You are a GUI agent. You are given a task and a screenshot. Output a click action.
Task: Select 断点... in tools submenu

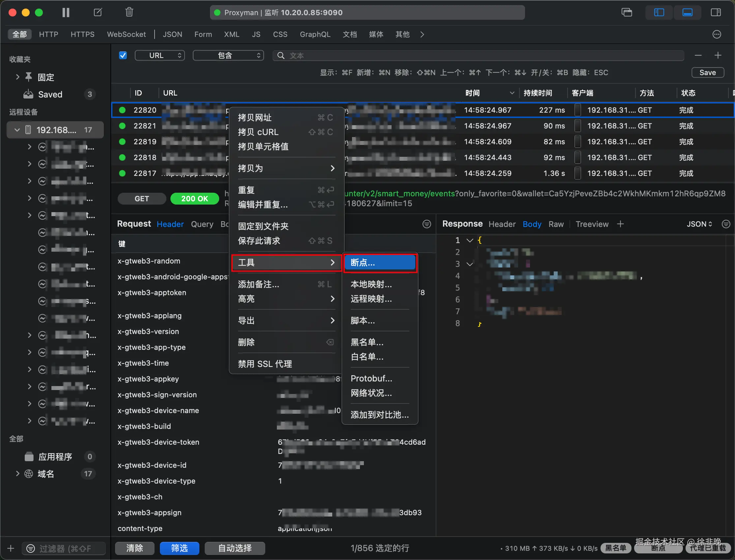[380, 263]
